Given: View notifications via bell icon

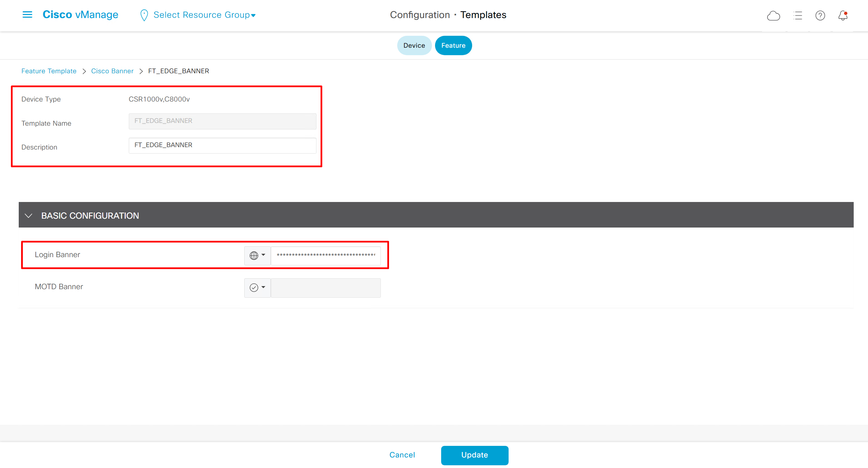Looking at the screenshot, I should pyautogui.click(x=843, y=16).
